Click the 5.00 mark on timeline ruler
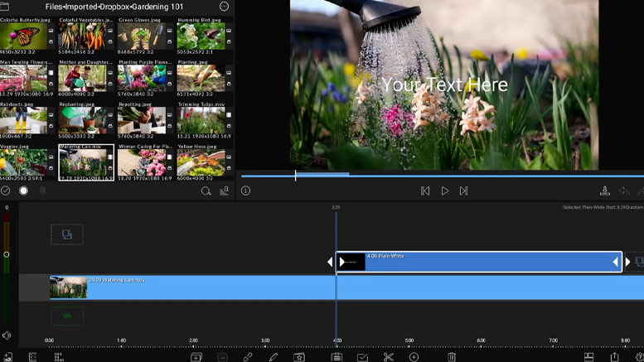 coord(409,340)
